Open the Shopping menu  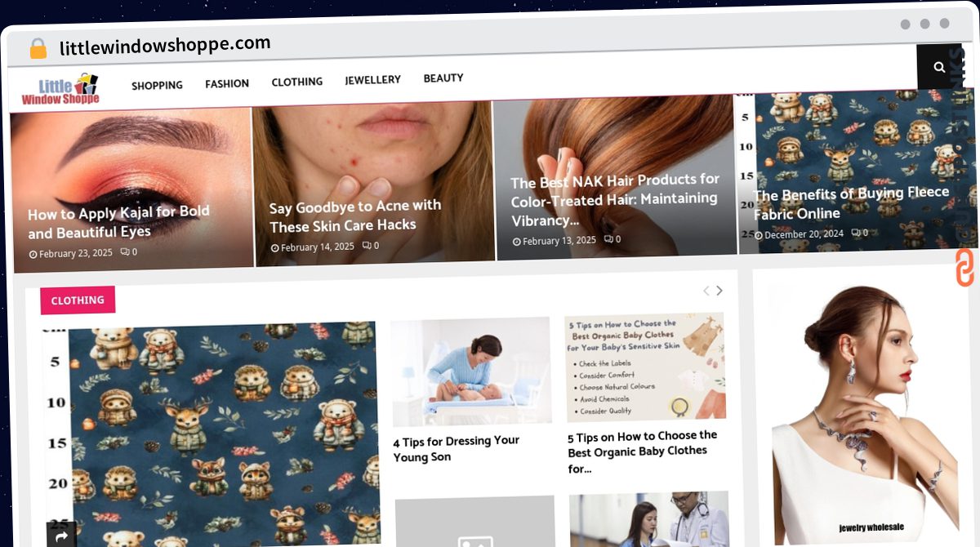pos(157,85)
